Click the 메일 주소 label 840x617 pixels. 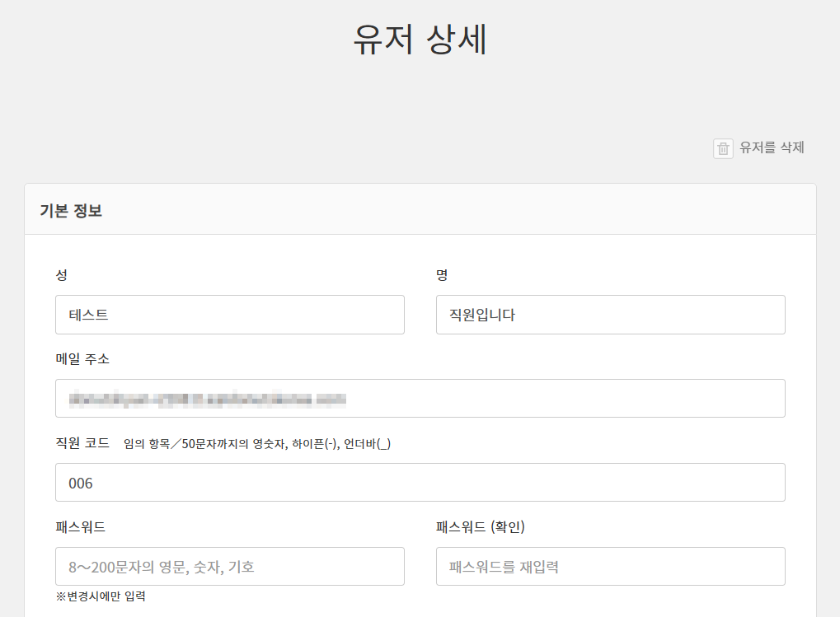[82, 359]
